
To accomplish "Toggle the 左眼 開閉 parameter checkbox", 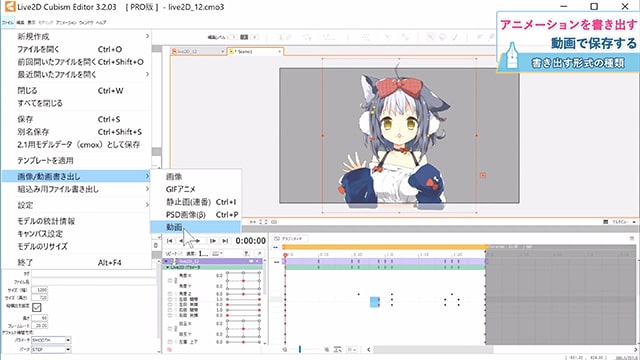I will (x=170, y=299).
